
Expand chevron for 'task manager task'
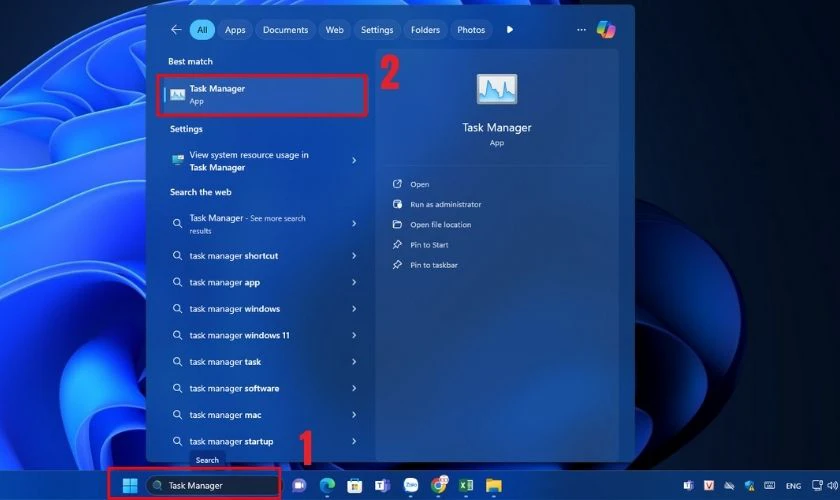point(354,362)
